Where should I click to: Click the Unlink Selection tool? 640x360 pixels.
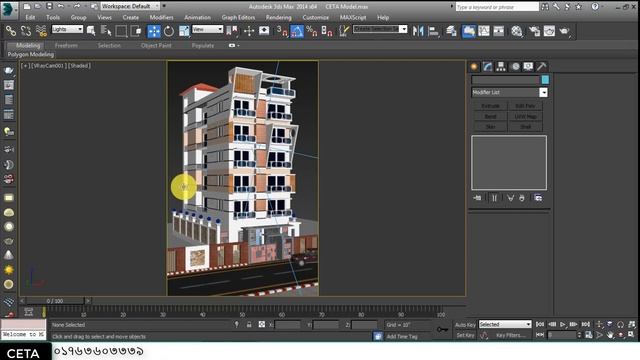(x=26, y=31)
